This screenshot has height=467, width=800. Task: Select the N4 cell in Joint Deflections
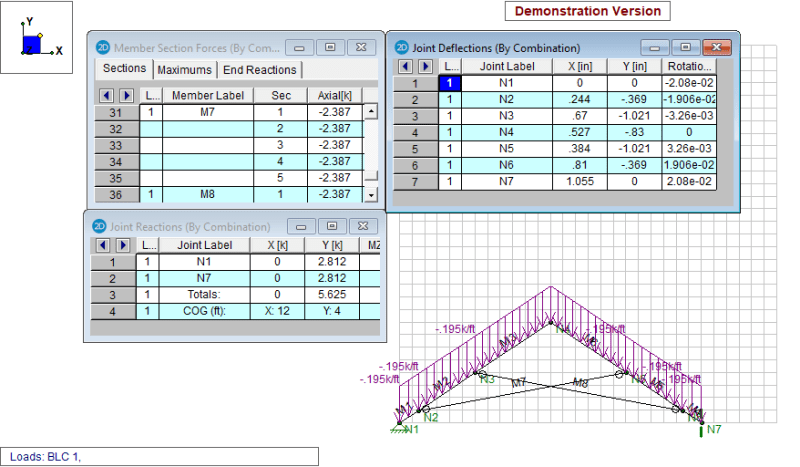click(507, 132)
